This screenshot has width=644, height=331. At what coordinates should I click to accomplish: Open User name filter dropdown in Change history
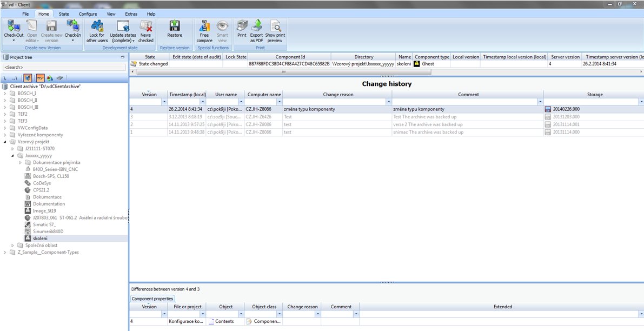[x=241, y=102]
